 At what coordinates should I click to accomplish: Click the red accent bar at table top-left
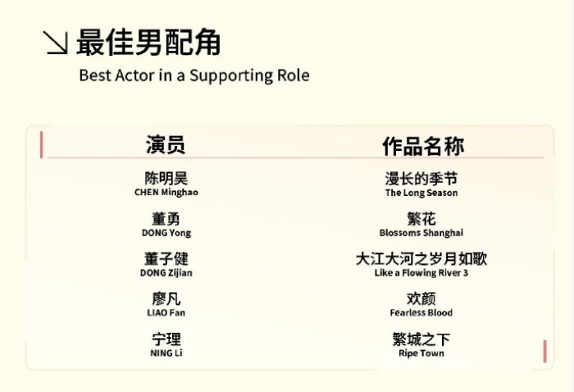(41, 145)
